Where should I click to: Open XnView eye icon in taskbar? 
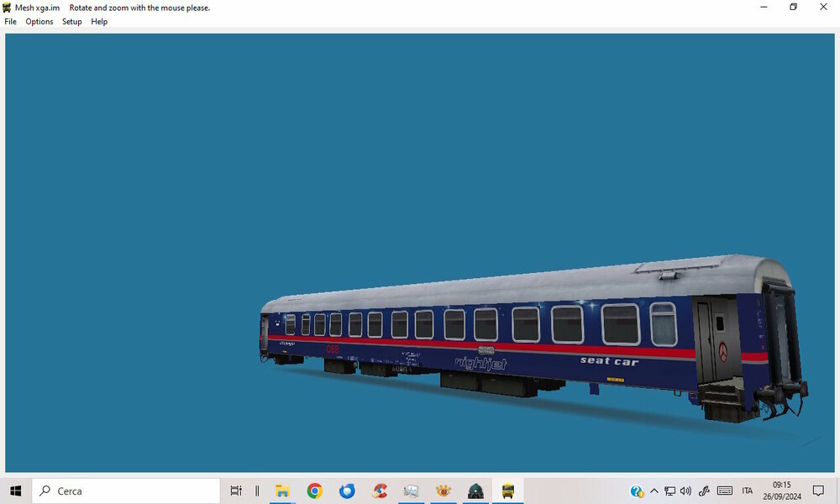click(443, 491)
